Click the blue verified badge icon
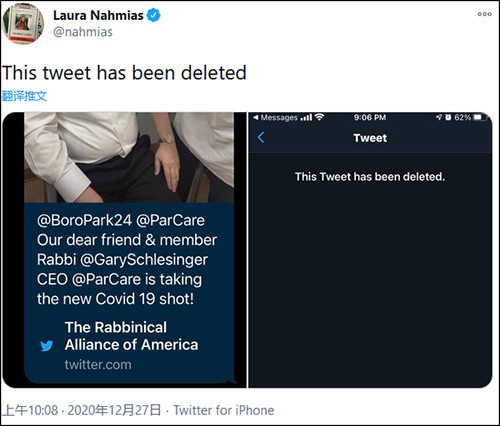The width and height of the screenshot is (500, 426). point(153,15)
